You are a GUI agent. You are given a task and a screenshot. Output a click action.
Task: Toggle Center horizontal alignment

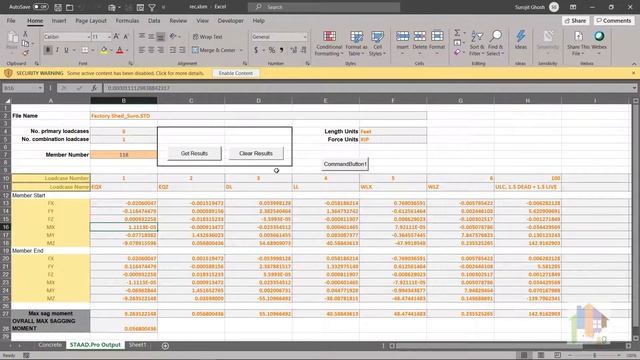click(151, 50)
